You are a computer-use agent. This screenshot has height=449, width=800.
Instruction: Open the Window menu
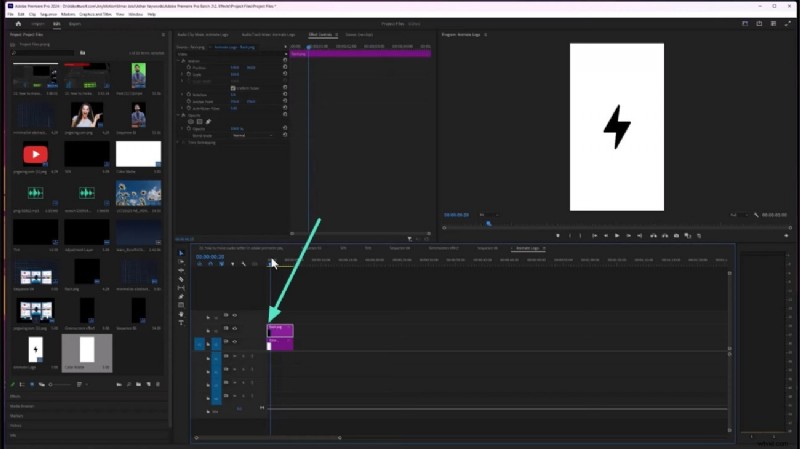(x=136, y=14)
